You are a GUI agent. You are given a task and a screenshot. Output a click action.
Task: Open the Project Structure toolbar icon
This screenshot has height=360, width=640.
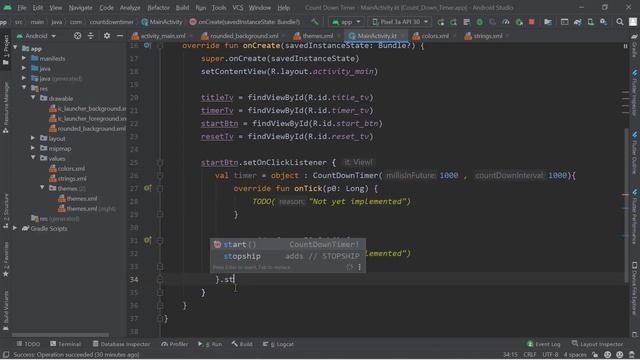click(548, 22)
